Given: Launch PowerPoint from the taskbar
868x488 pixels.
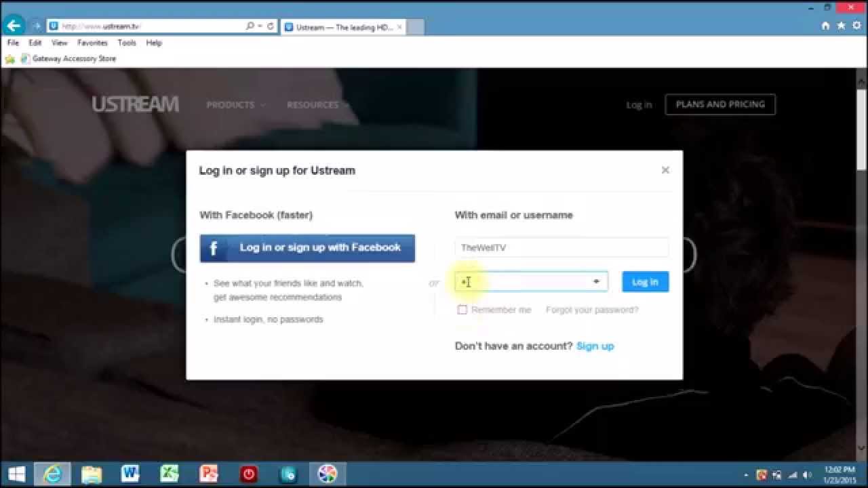Looking at the screenshot, I should pos(209,474).
